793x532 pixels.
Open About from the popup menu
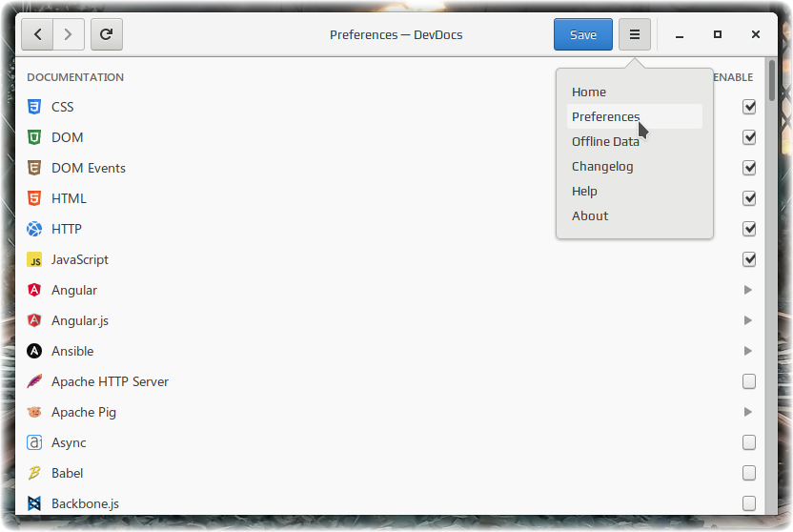[x=634, y=215]
